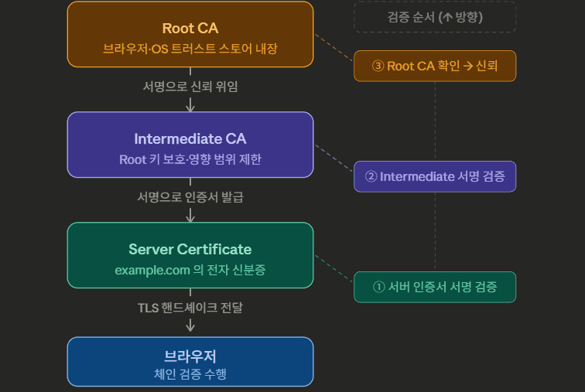
Task: Click the '서버 인증서 서명 검증' text
Action: click(x=443, y=287)
